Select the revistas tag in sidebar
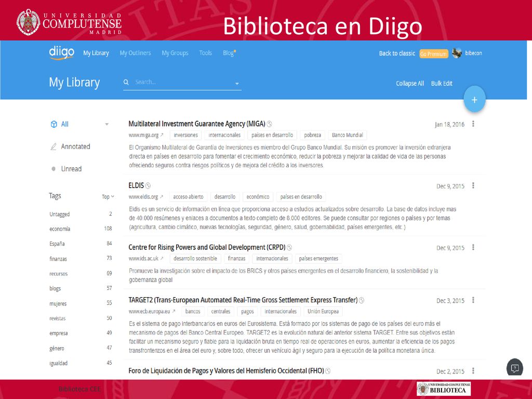This screenshot has width=532, height=399. (57, 318)
